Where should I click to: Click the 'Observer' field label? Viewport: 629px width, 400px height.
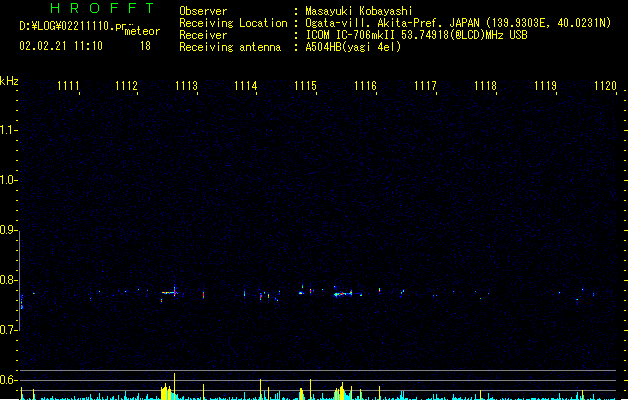point(203,11)
